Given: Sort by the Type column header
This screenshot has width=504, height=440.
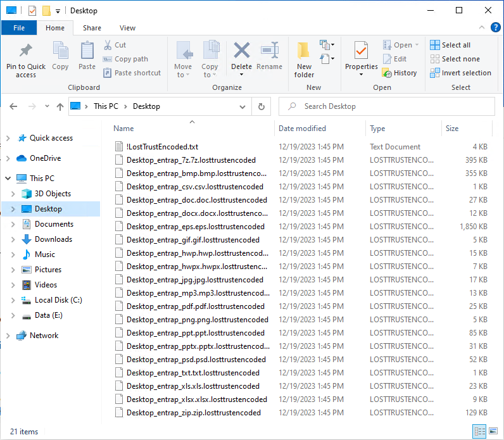Looking at the screenshot, I should click(x=404, y=129).
